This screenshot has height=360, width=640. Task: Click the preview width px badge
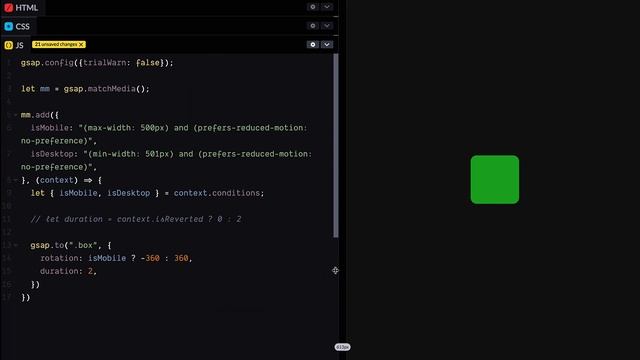click(342, 347)
